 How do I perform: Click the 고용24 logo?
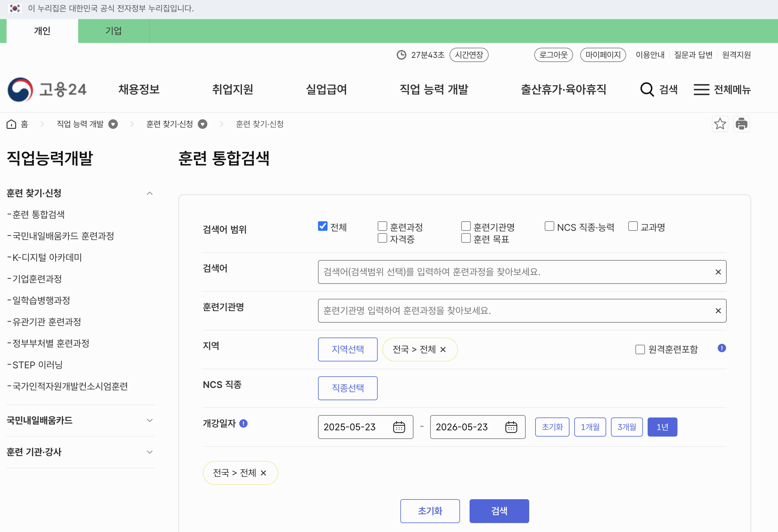click(x=47, y=89)
